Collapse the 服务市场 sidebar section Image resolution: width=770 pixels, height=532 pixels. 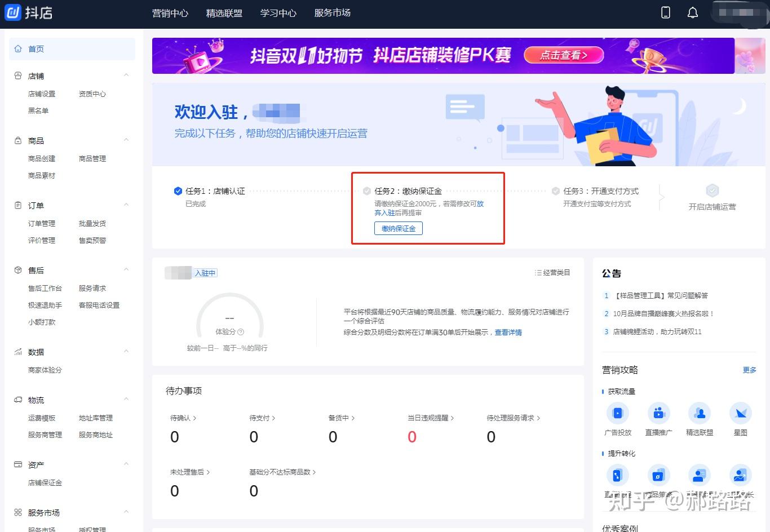[x=126, y=512]
